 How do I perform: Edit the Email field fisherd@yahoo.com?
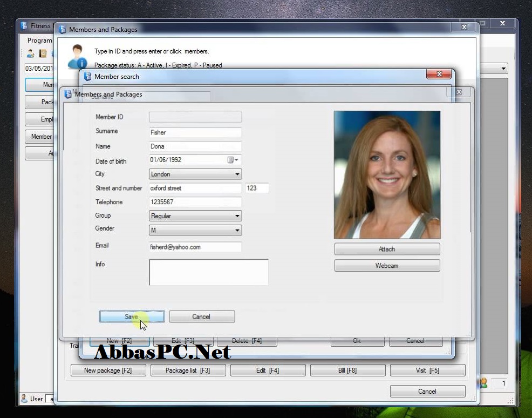[x=195, y=247]
